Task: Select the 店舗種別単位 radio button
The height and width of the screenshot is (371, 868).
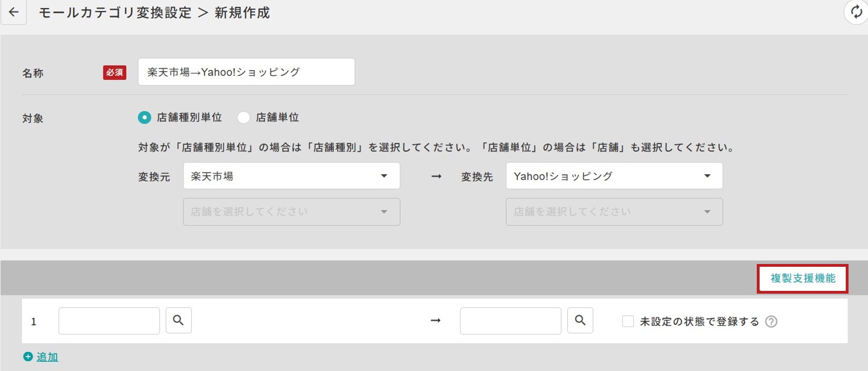Action: (x=145, y=118)
